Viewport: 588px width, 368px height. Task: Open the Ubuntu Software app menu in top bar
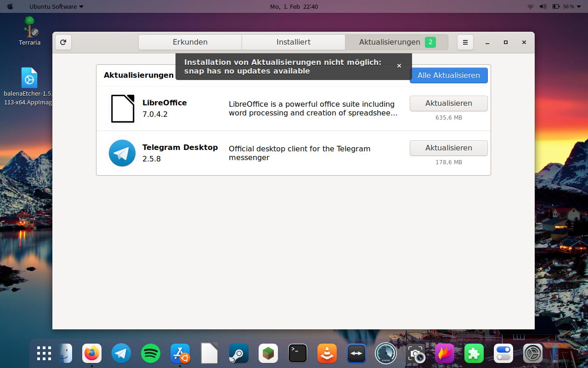click(x=57, y=6)
